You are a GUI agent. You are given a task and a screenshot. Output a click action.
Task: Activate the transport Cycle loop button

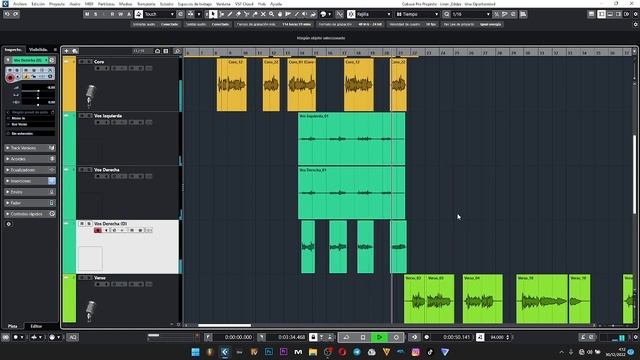(x=346, y=337)
